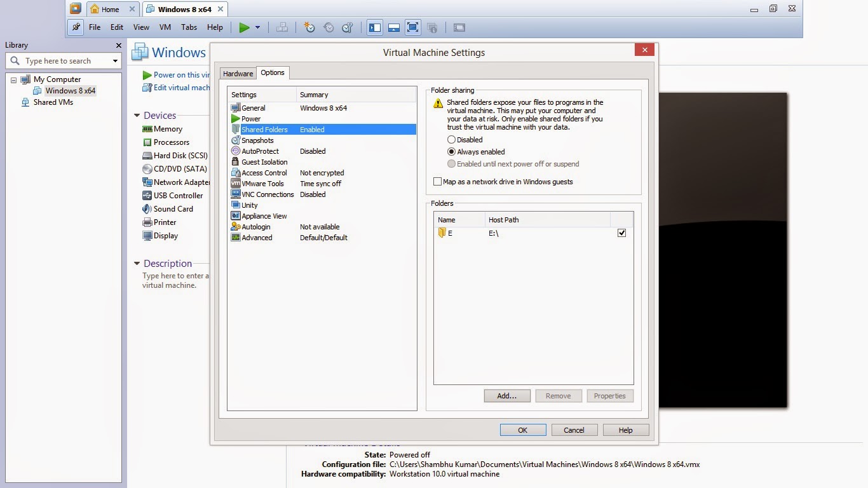Open the Tabs menu
This screenshot has width=868, height=488.
click(189, 27)
